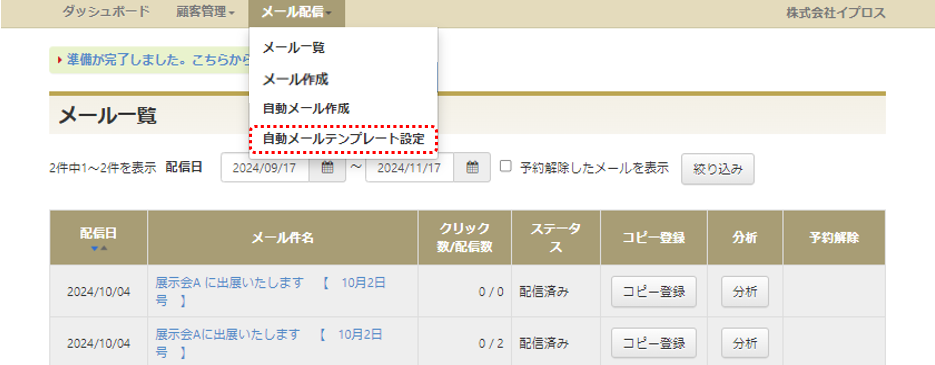Click コピー登録 in the 0 / 2 row
Viewport: 935px width, 365px height.
[x=654, y=344]
